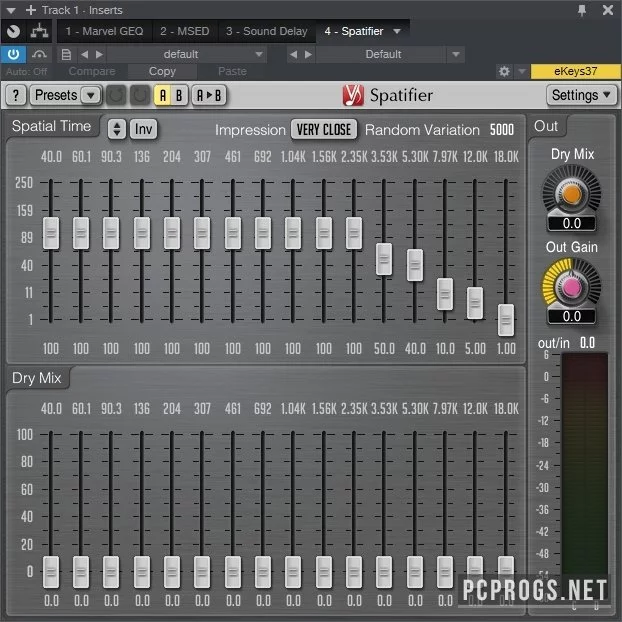Screen dimensions: 622x622
Task: Click the 3.53K Spatial Time slider handle
Action: [x=384, y=259]
